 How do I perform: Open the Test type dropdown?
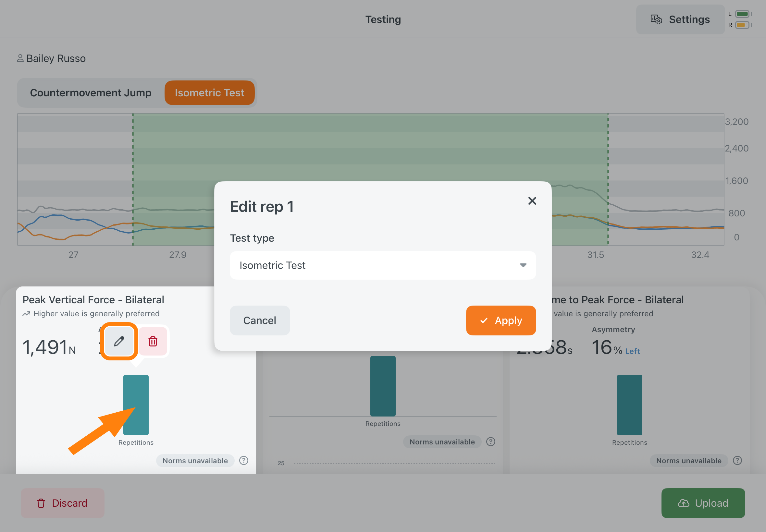(383, 265)
